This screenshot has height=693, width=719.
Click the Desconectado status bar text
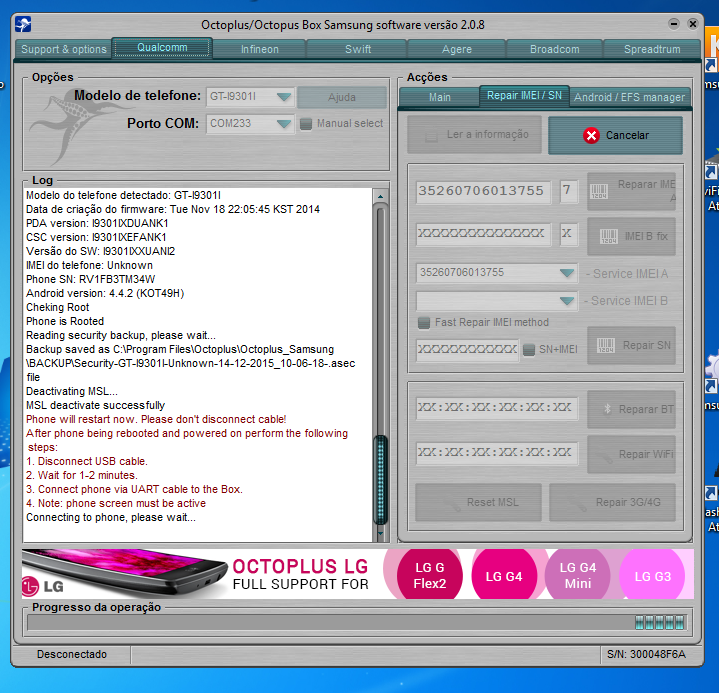[72, 654]
